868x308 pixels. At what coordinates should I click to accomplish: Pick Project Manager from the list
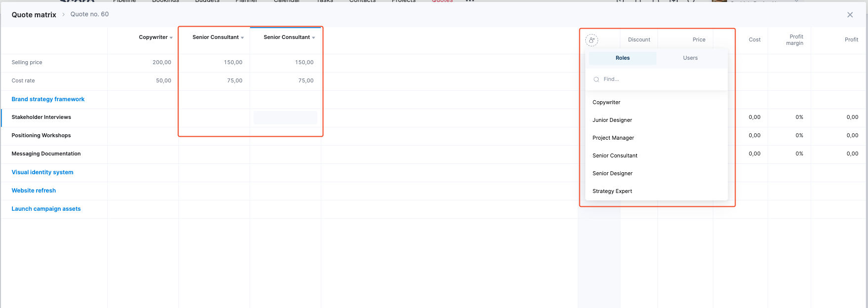[x=613, y=138]
